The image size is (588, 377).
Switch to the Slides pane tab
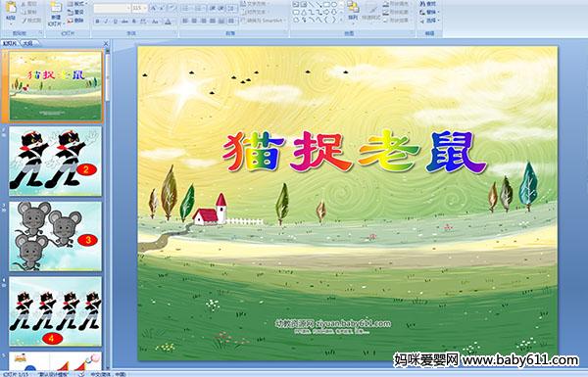[x=10, y=43]
